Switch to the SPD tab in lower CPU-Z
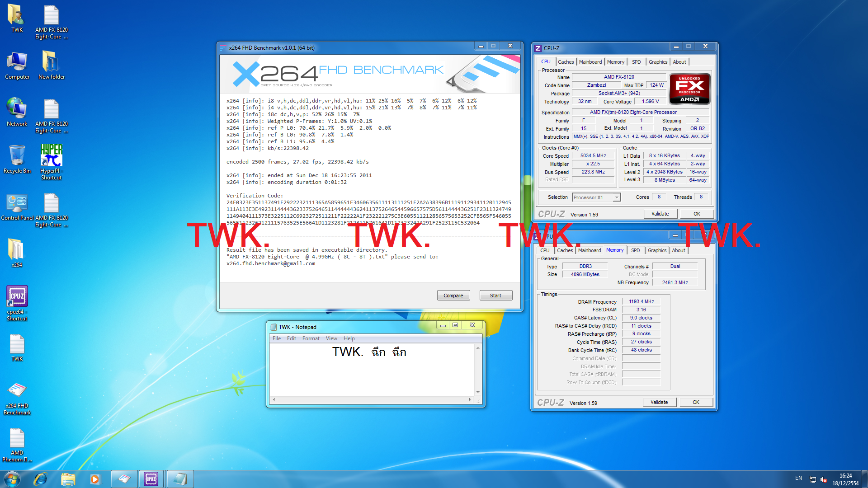868x488 pixels. pos(635,250)
